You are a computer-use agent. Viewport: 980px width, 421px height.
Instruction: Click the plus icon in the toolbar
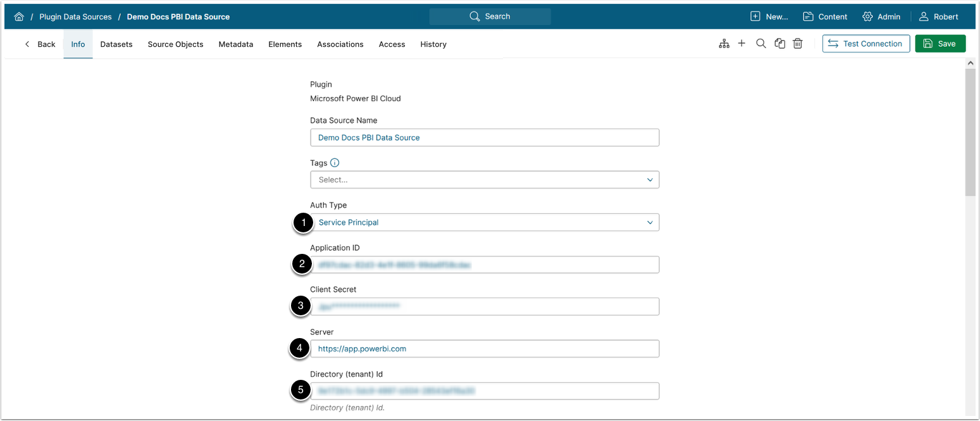(x=741, y=44)
